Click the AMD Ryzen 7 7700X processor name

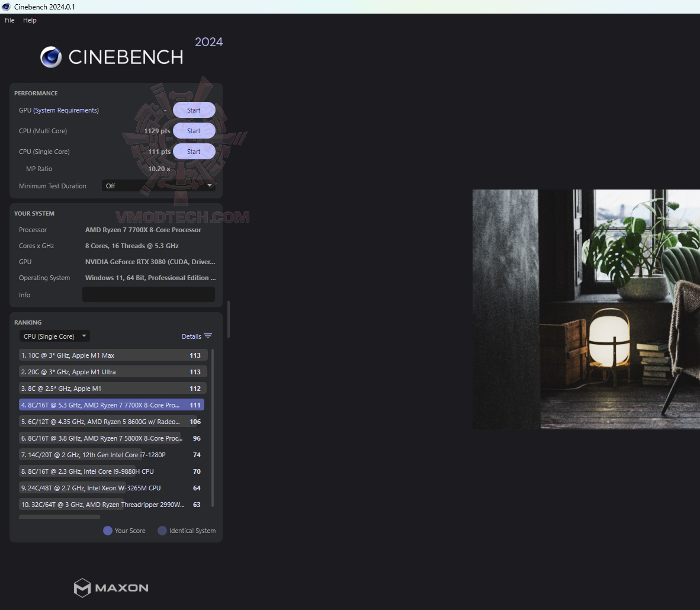(143, 230)
